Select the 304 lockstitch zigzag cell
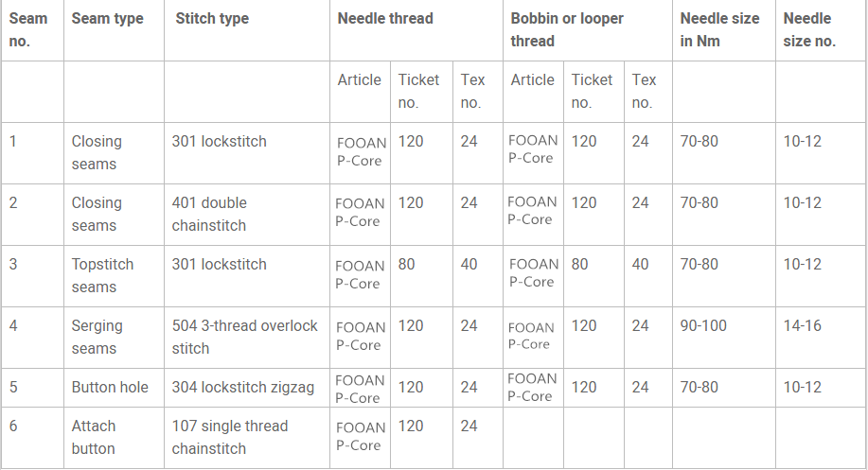This screenshot has width=868, height=470. (247, 388)
